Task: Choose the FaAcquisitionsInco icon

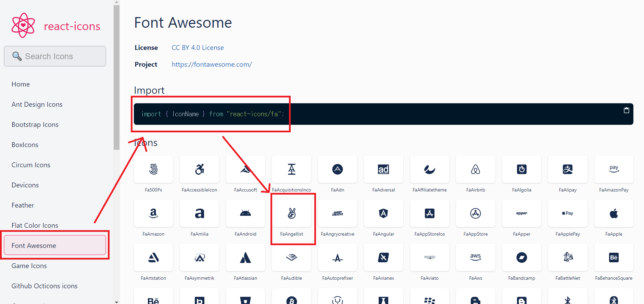Action: [x=292, y=169]
